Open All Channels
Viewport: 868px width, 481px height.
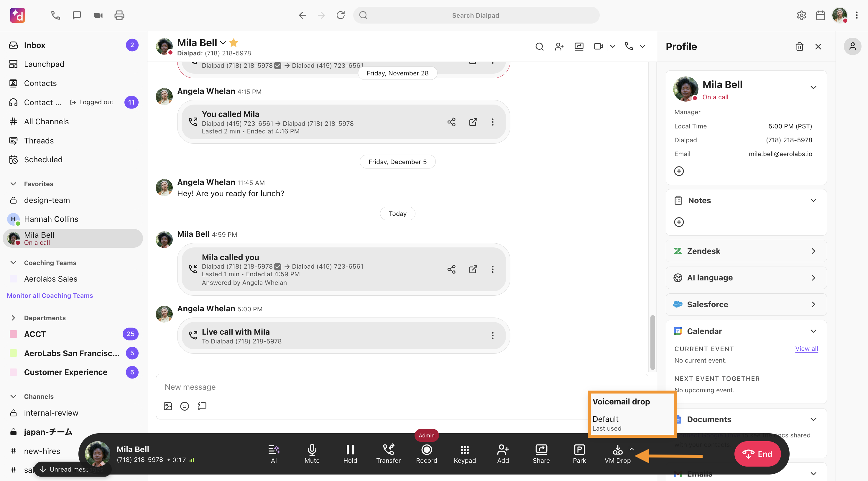[73, 122]
